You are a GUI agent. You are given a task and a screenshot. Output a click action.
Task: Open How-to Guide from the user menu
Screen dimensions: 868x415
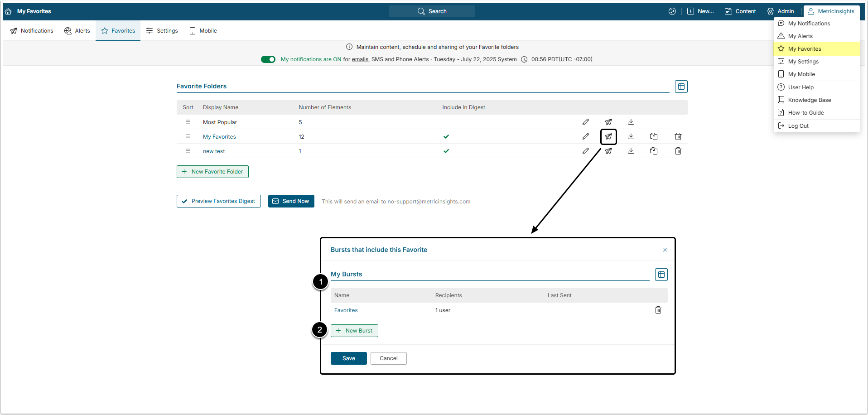817,113
